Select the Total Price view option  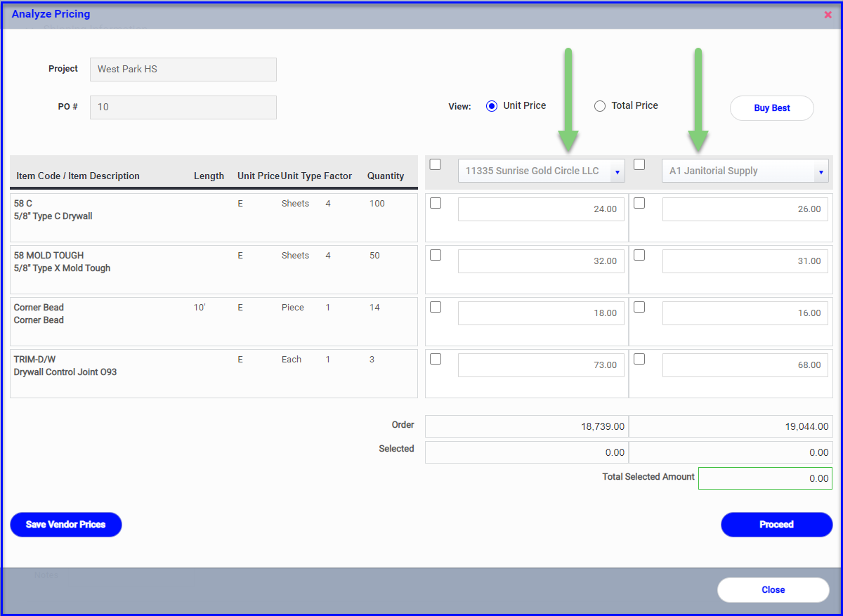tap(599, 106)
